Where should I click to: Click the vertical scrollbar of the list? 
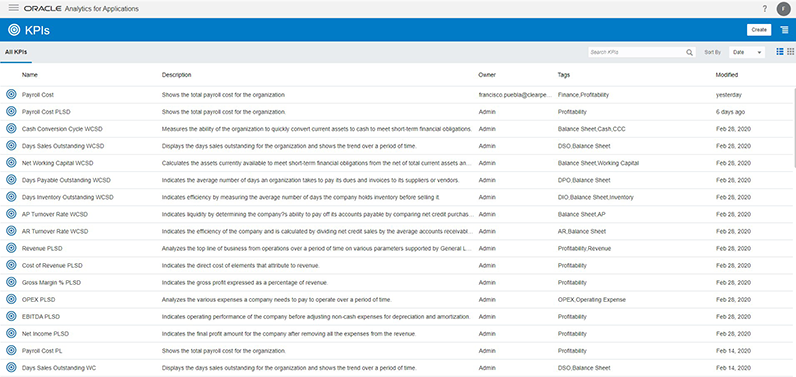pos(794,127)
